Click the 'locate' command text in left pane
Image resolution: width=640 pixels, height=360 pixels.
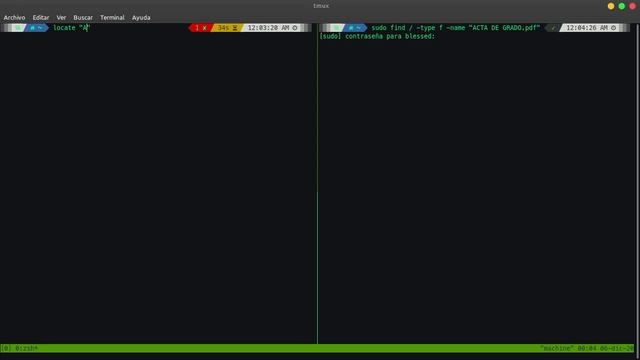(x=64, y=28)
